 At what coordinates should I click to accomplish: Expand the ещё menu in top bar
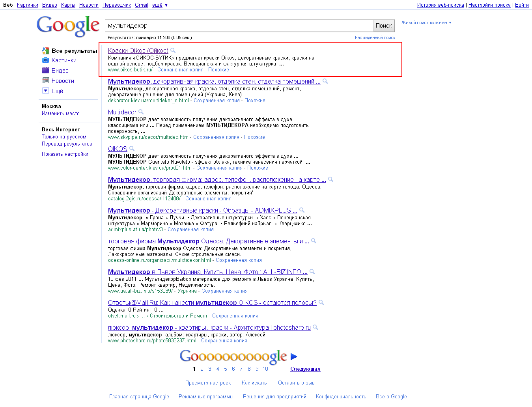pyautogui.click(x=157, y=5)
